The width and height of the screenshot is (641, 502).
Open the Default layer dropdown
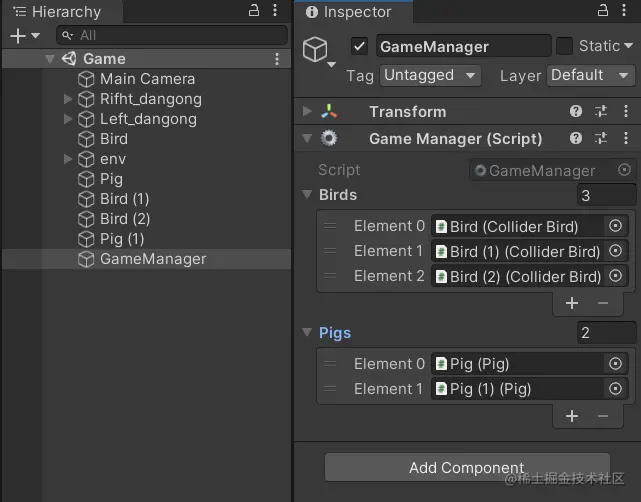tap(591, 76)
